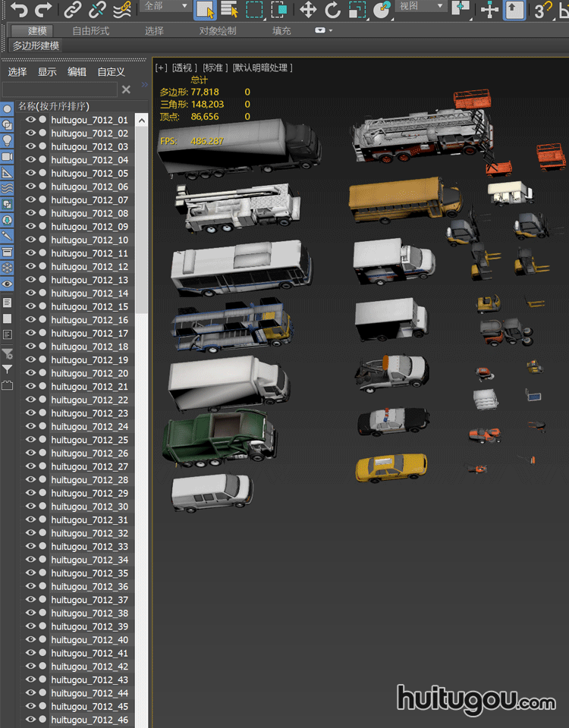Click the 默认明暗处理 viewport shading label
Image resolution: width=569 pixels, height=728 pixels.
tap(262, 67)
